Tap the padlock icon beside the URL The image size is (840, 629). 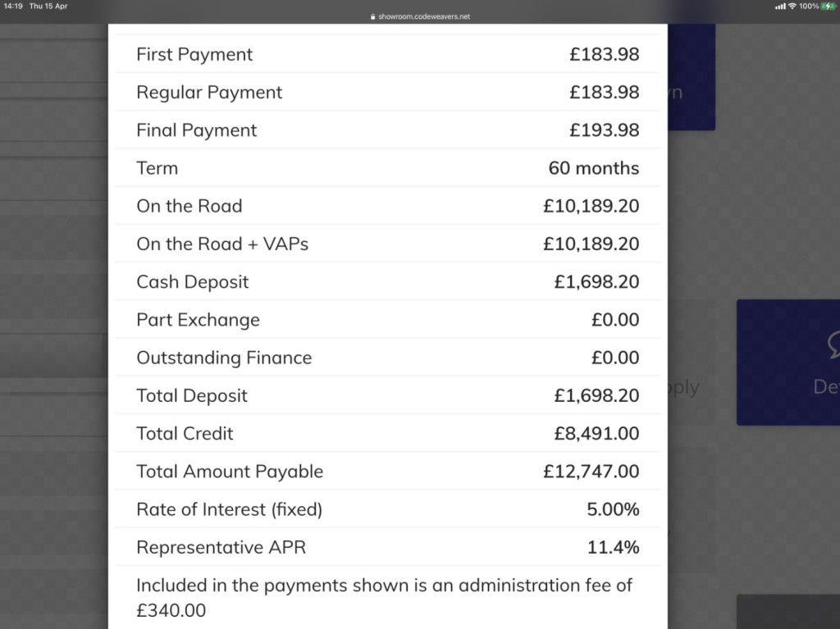click(x=373, y=16)
